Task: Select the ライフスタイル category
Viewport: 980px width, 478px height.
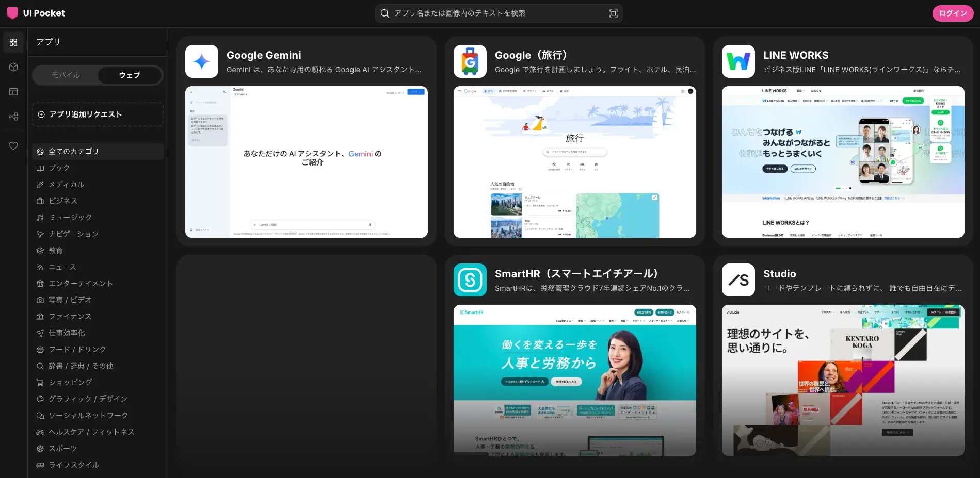Action: 98,465
